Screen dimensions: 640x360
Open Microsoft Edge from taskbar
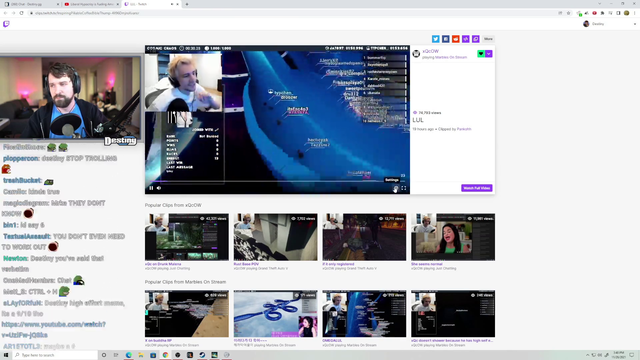(x=129, y=355)
